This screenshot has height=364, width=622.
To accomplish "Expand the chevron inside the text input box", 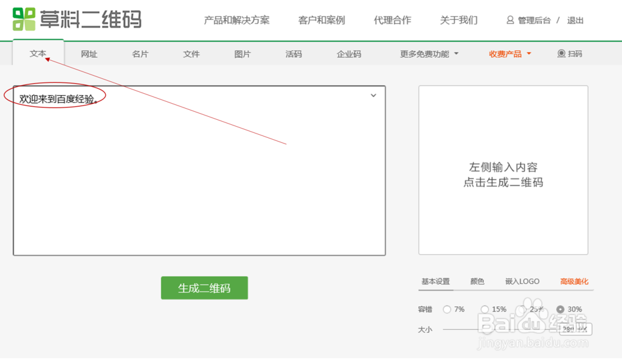I will tap(373, 95).
